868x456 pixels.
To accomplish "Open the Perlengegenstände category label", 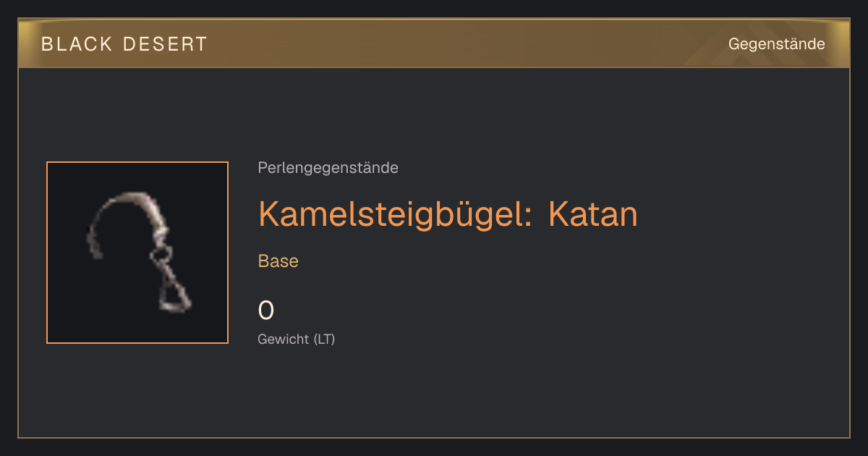I will point(328,168).
